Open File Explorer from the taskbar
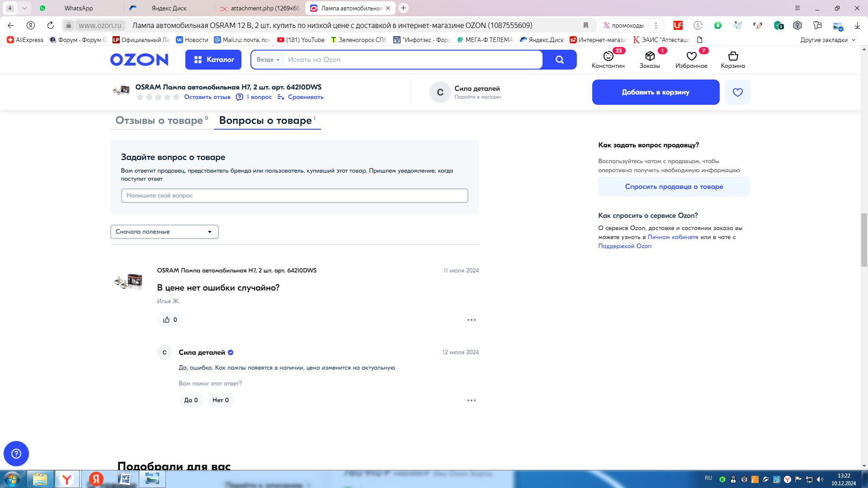 (x=40, y=479)
